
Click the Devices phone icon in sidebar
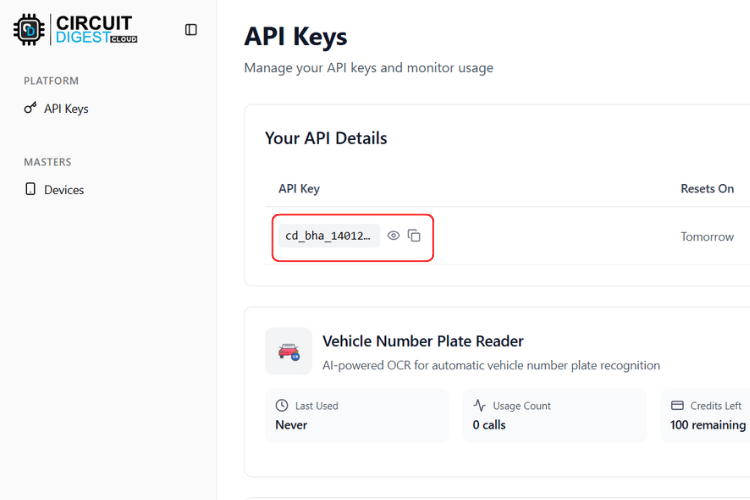point(30,189)
